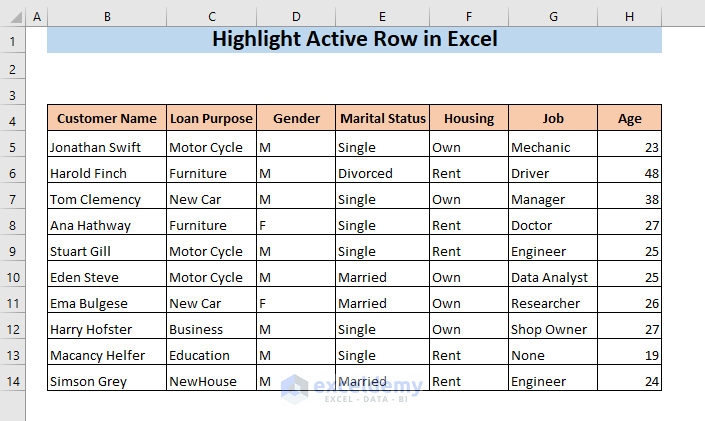Viewport: 705px width, 421px height.
Task: Select row 5 header
Action: pyautogui.click(x=12, y=147)
